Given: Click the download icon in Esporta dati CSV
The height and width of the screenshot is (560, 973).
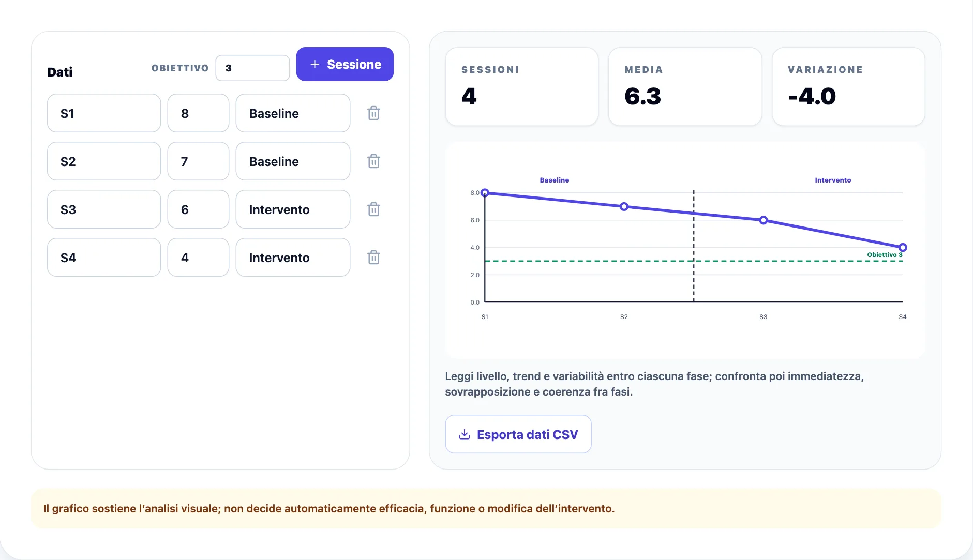Looking at the screenshot, I should coord(465,434).
